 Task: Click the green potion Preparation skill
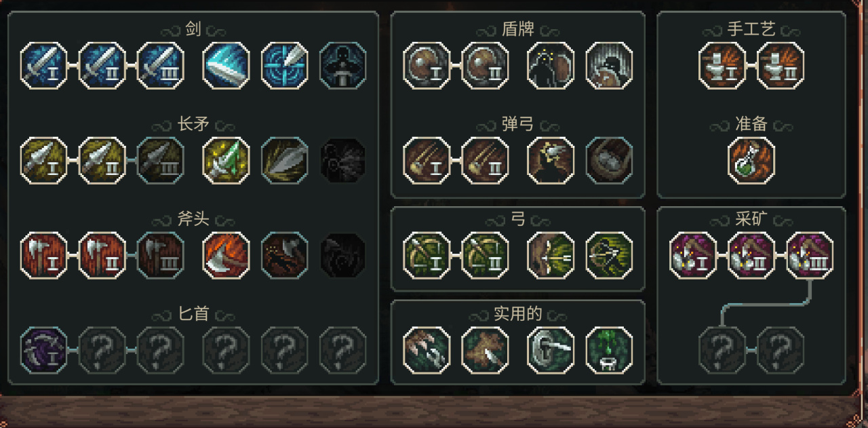(751, 161)
